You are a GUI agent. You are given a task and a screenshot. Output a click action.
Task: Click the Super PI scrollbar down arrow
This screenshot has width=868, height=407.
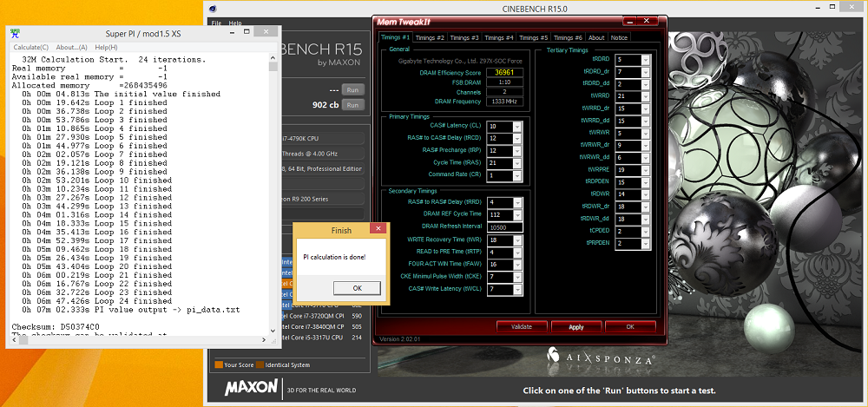pos(273,331)
